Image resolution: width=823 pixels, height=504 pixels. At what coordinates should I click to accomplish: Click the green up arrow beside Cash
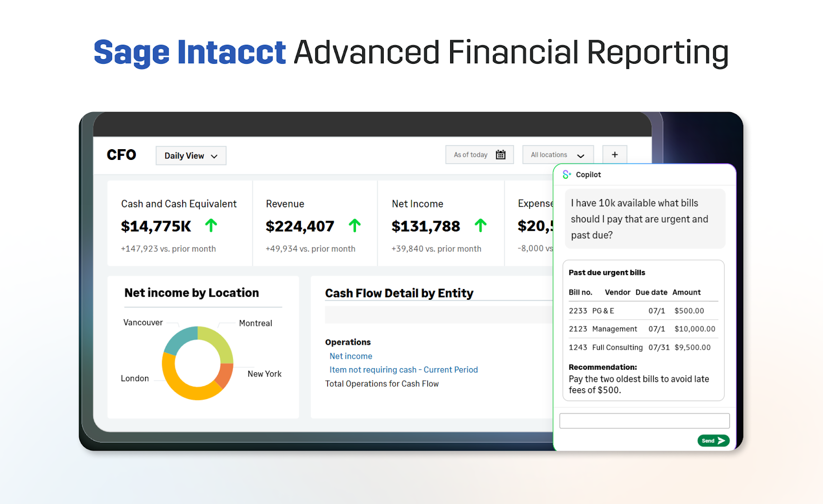pos(211,225)
